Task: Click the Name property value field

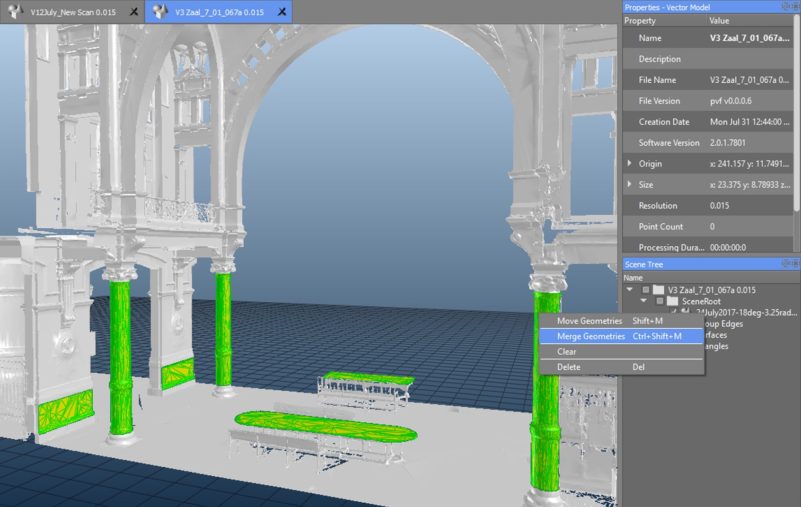Action: coord(750,38)
